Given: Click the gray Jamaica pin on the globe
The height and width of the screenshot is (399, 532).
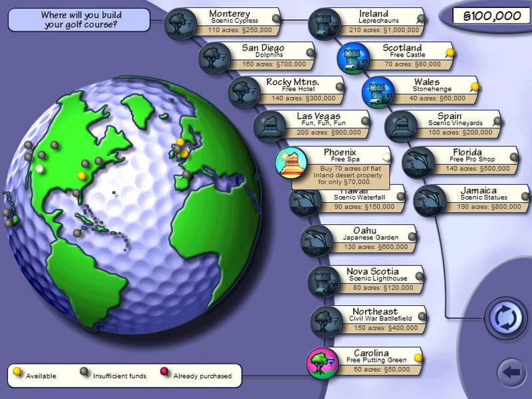Looking at the screenshot, I should [x=77, y=233].
